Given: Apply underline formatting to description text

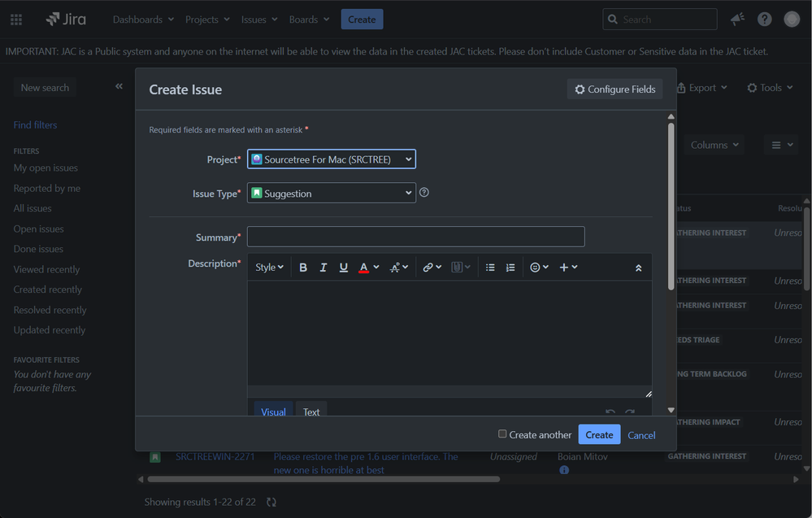Looking at the screenshot, I should coord(343,268).
